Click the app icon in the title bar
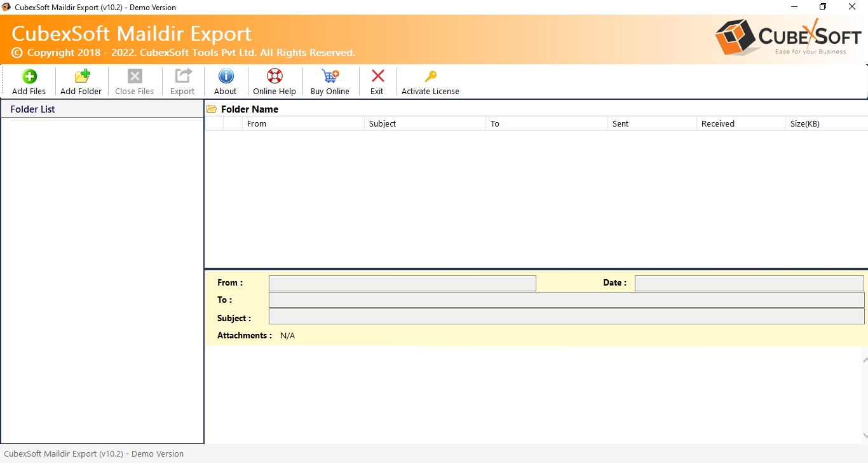Screen dimensions: 868x463 click(x=6, y=7)
